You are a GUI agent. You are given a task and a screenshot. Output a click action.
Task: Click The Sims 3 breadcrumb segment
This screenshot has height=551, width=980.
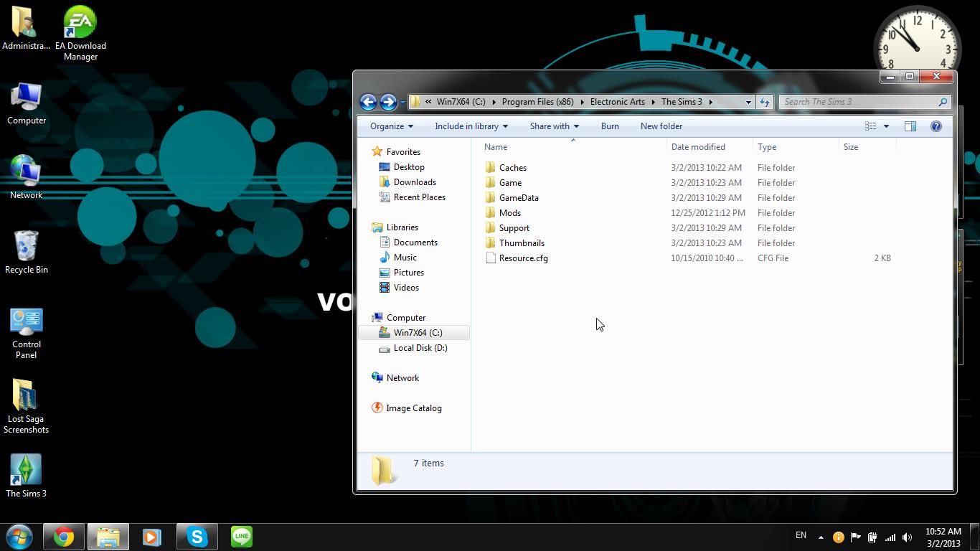pyautogui.click(x=682, y=102)
